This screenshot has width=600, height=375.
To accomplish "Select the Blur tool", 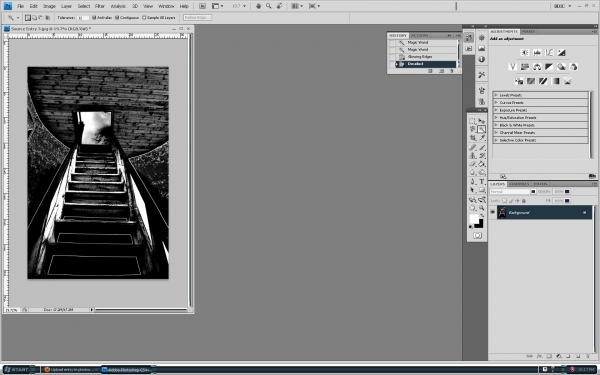I will (473, 173).
